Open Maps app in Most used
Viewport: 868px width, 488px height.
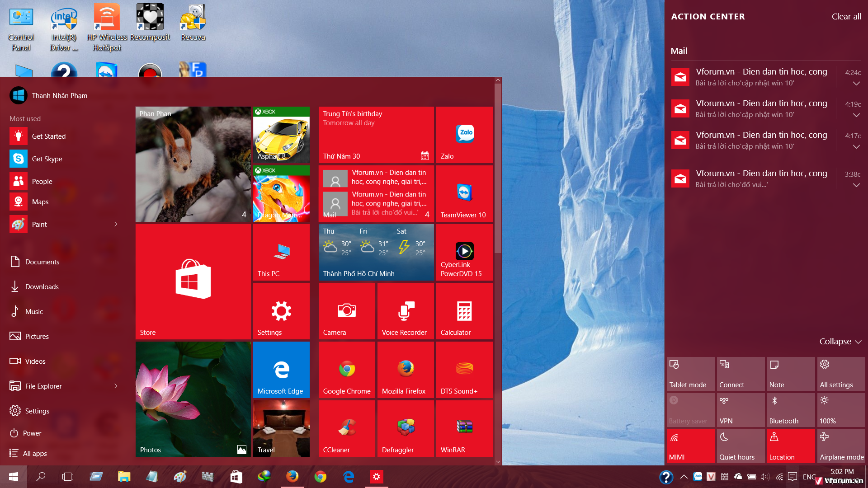(x=63, y=202)
